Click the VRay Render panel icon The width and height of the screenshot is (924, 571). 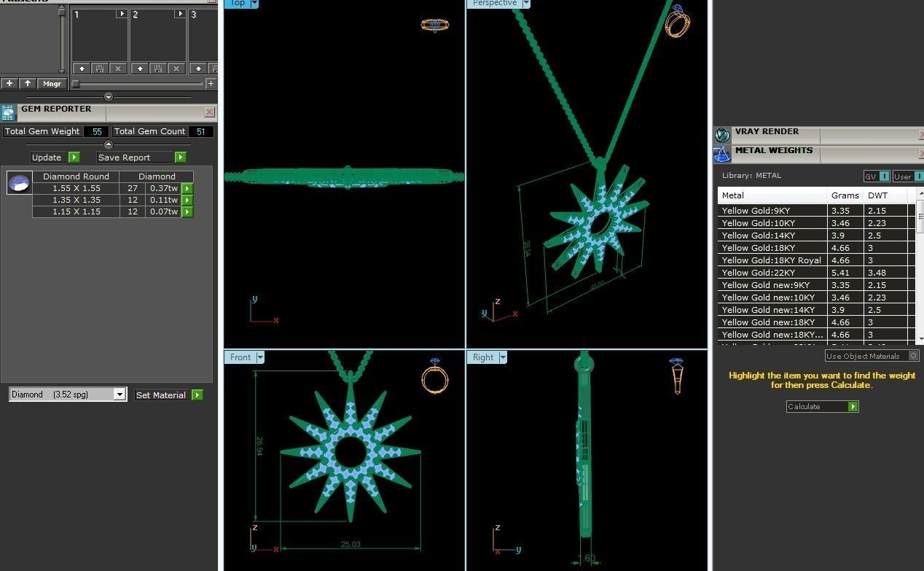tap(722, 135)
